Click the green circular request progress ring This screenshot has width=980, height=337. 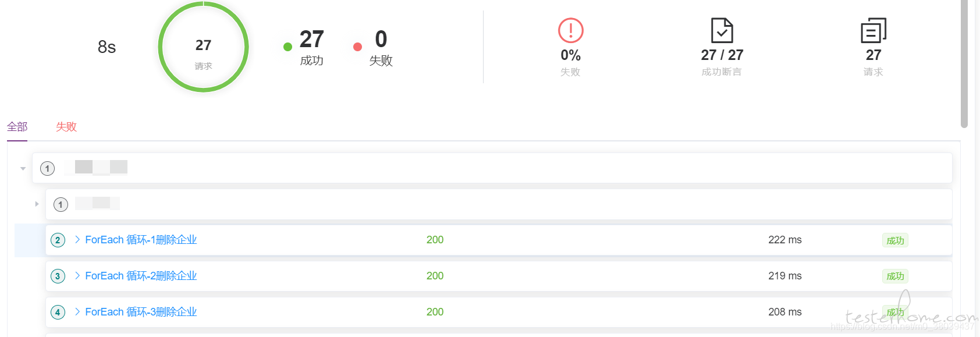point(203,47)
